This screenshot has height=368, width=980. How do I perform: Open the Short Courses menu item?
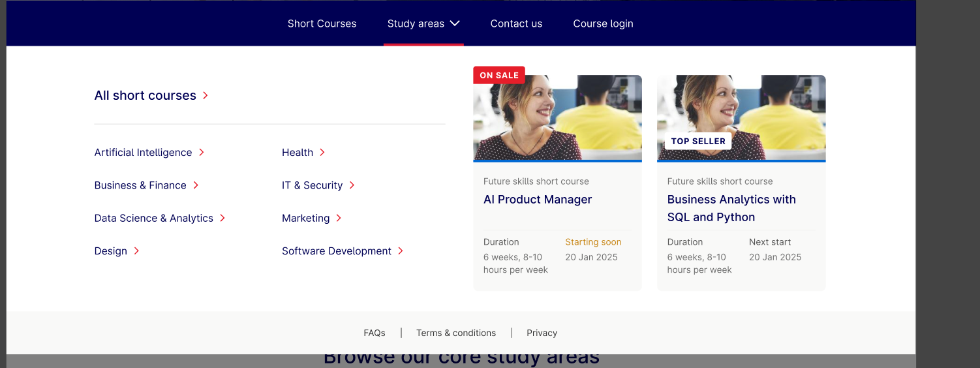[x=322, y=23]
